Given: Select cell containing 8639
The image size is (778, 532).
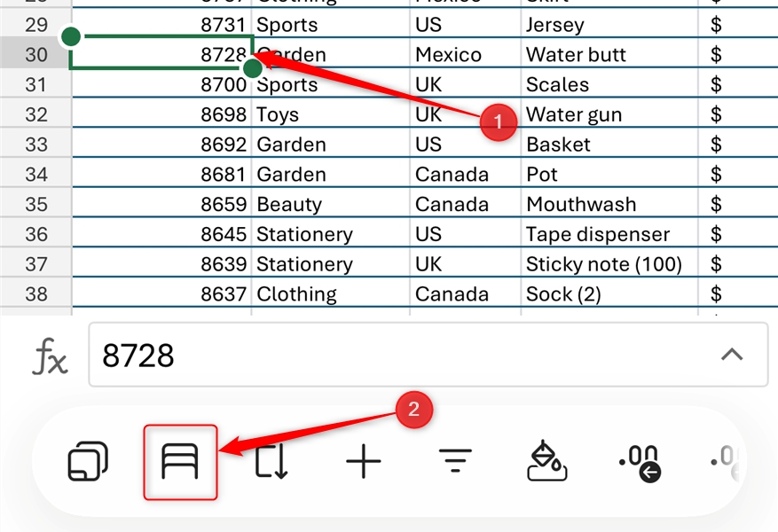Looking at the screenshot, I should click(x=161, y=263).
